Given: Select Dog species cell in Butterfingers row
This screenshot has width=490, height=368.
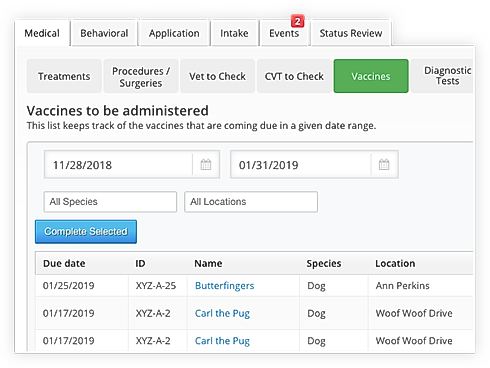Looking at the screenshot, I should 316,286.
